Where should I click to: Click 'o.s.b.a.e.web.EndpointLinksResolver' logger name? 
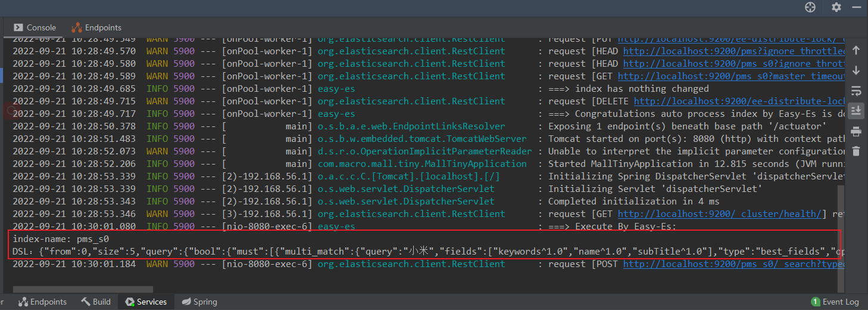(411, 126)
